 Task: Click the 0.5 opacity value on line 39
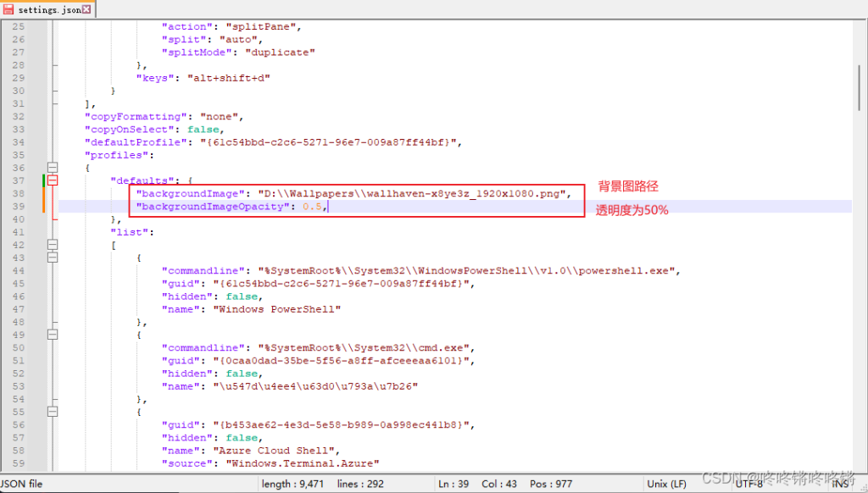click(310, 207)
